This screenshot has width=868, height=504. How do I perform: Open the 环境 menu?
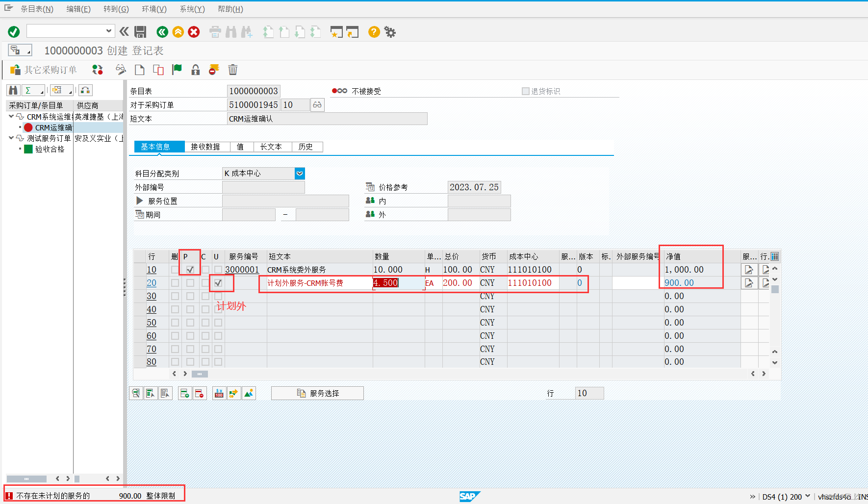[x=154, y=9]
